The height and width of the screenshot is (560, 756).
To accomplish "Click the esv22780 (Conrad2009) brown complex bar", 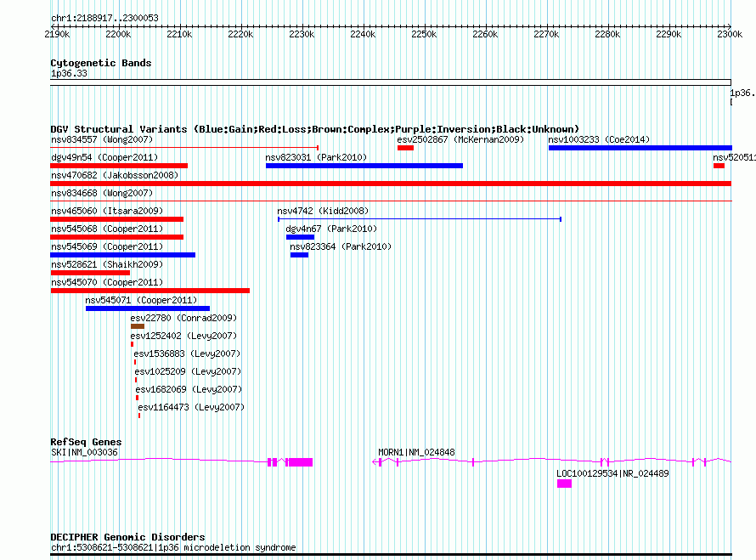I will pyautogui.click(x=138, y=326).
